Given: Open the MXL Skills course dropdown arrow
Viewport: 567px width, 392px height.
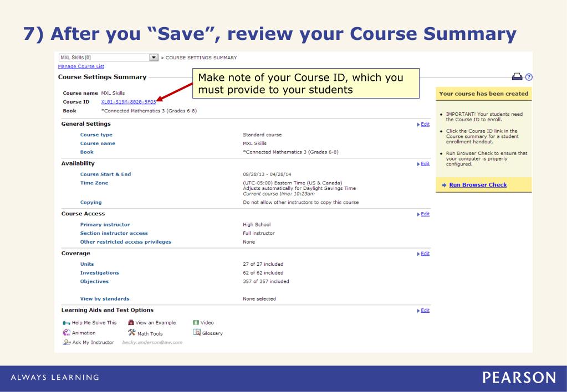Looking at the screenshot, I should pyautogui.click(x=154, y=58).
